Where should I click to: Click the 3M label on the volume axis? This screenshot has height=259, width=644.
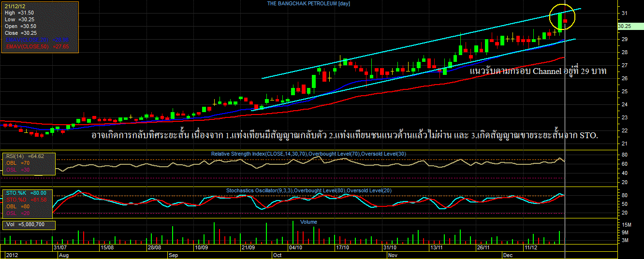tap(625, 240)
